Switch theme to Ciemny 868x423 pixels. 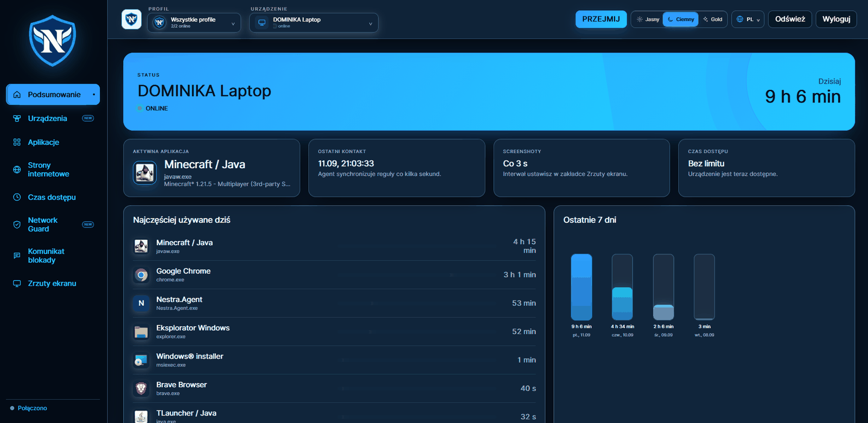click(x=680, y=20)
